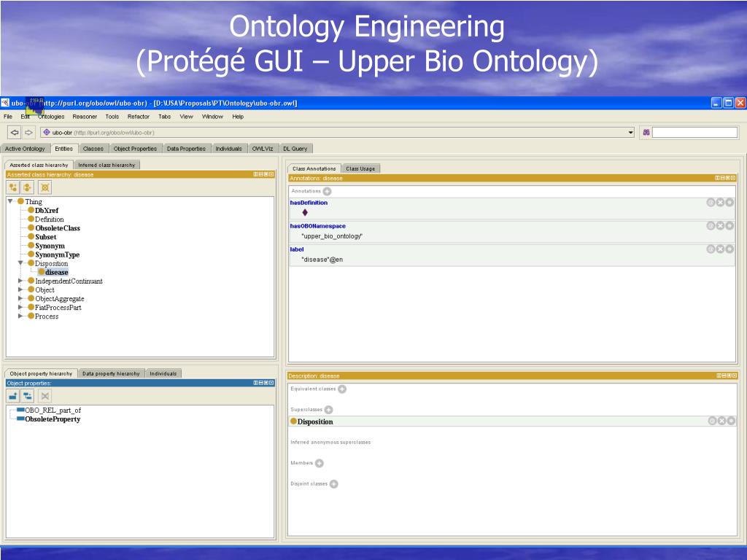Click the "disease"@en label value
This screenshot has width=747, height=560.
[x=322, y=260]
